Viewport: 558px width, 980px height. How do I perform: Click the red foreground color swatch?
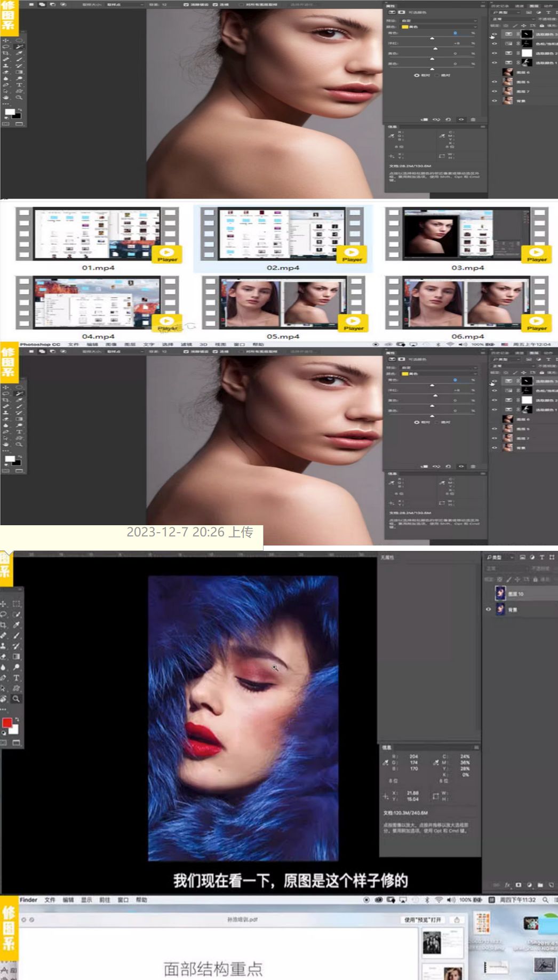tap(7, 722)
